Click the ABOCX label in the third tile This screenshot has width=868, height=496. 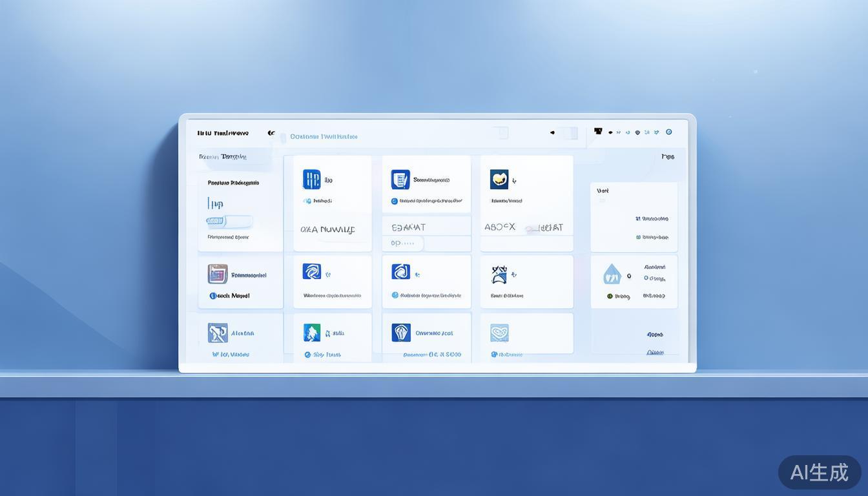tap(500, 227)
